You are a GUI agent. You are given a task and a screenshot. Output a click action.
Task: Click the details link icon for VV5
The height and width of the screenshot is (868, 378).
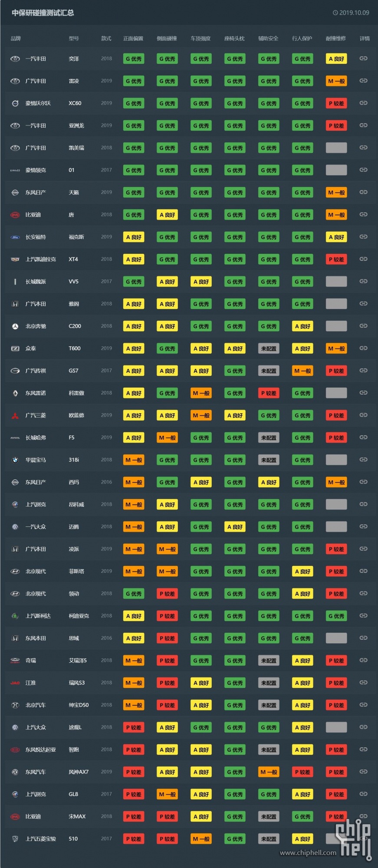coord(364,281)
